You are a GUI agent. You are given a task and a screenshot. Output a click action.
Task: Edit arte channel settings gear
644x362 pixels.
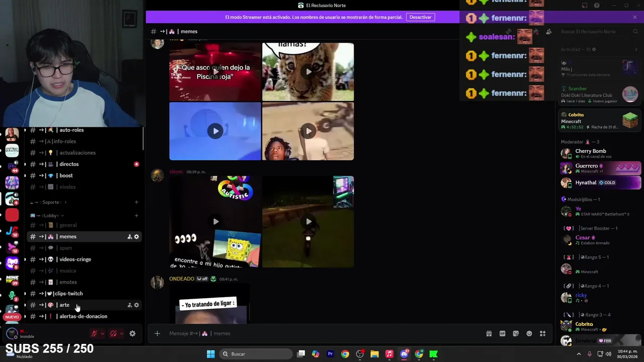(x=136, y=305)
